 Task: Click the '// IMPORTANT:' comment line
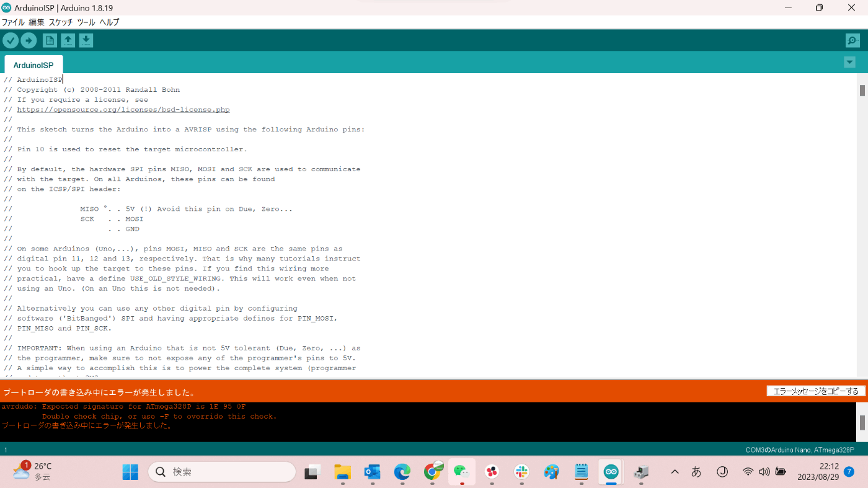click(x=182, y=348)
